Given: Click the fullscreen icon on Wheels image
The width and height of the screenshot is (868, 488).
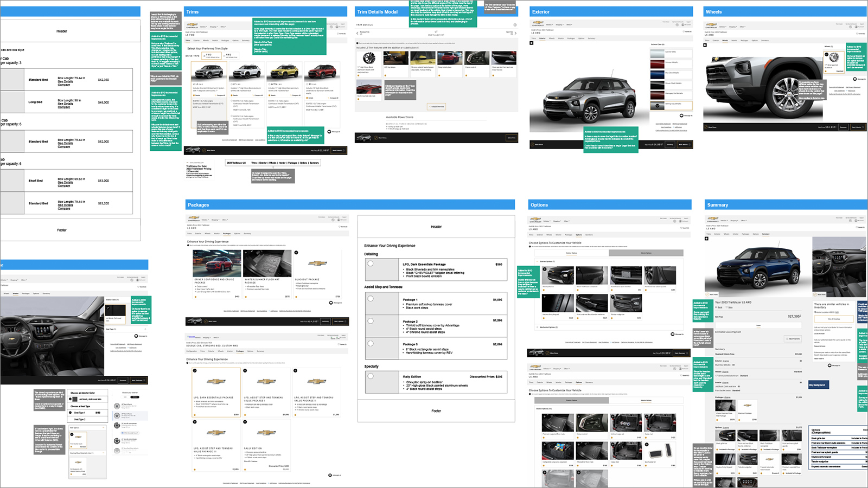Looking at the screenshot, I should click(x=705, y=46).
